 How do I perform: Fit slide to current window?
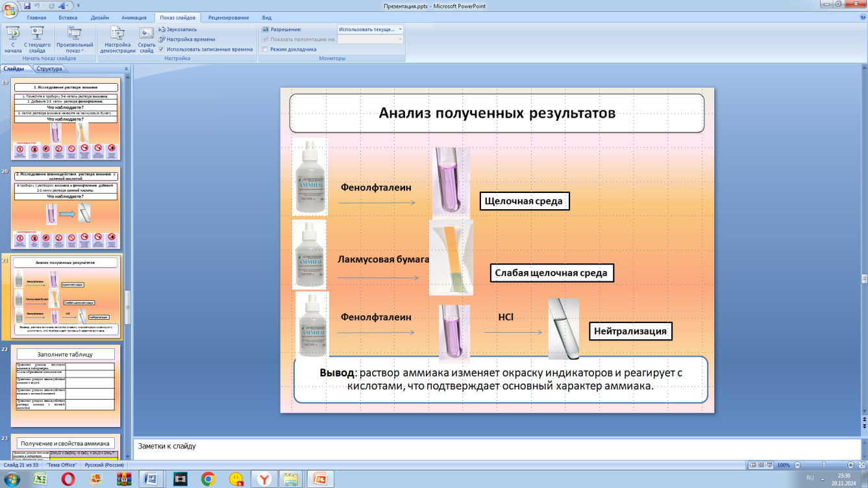tap(862, 465)
